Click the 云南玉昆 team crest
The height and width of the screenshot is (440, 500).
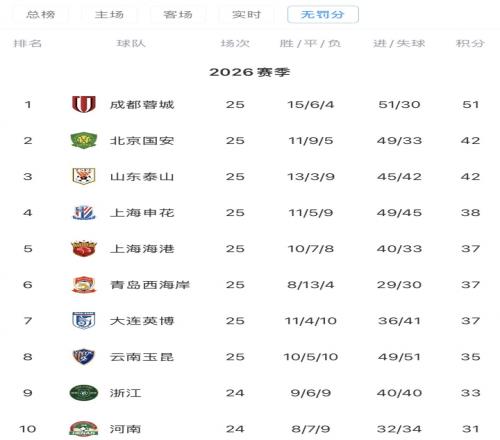(84, 357)
